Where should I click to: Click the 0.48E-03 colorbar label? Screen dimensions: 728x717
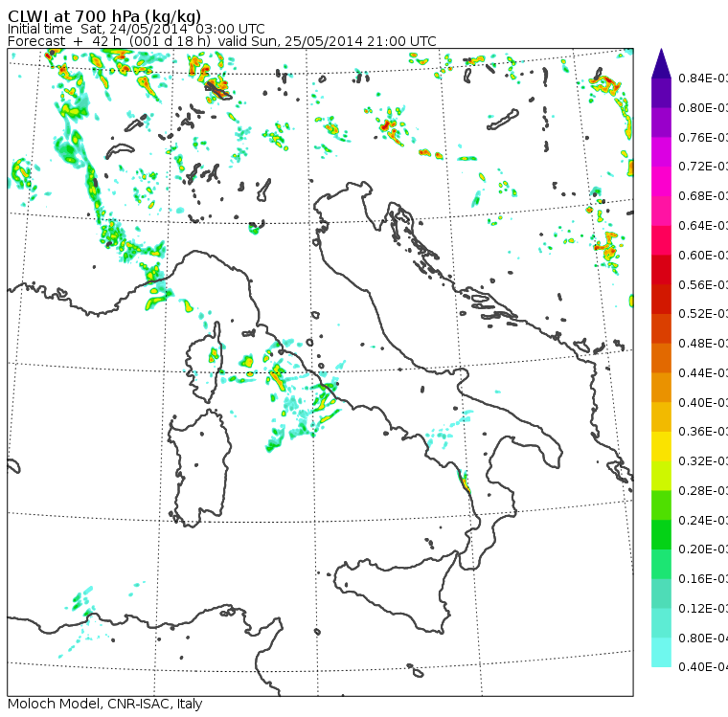click(703, 344)
